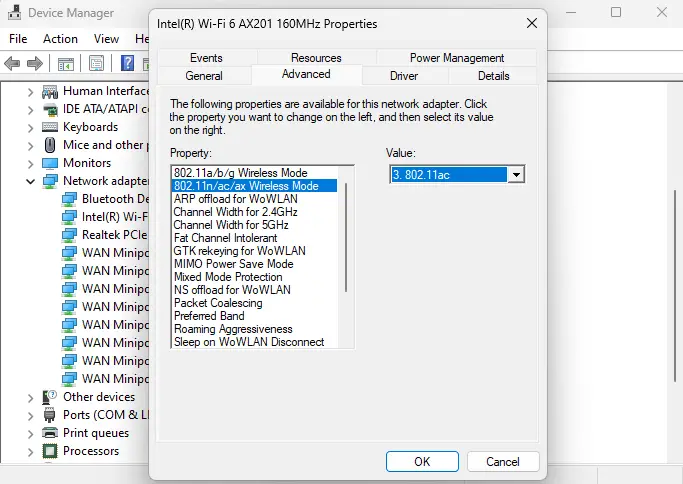Select Roaming Aggressiveness property
This screenshot has width=683, height=484.
(254, 329)
